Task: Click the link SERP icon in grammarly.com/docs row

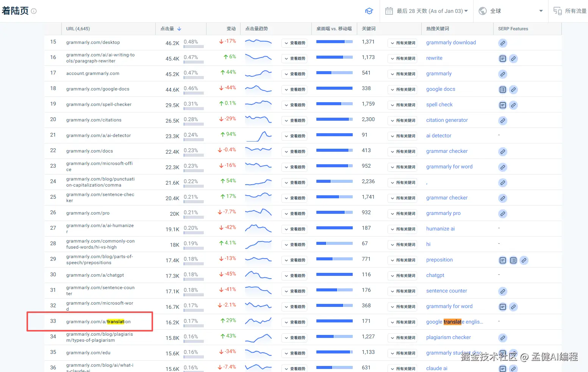Action: (502, 152)
